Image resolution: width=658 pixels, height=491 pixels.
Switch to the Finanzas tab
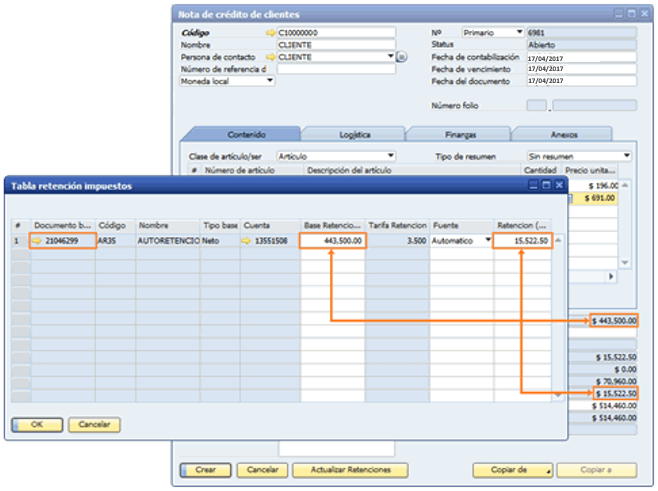461,134
